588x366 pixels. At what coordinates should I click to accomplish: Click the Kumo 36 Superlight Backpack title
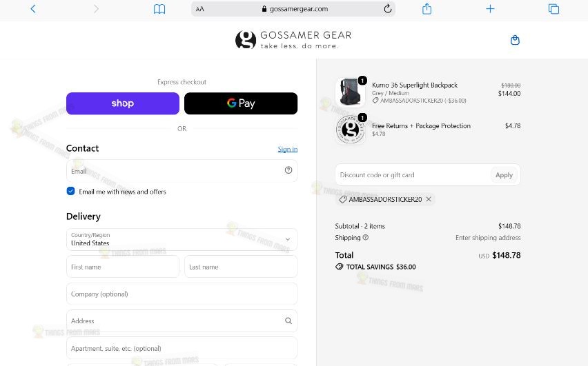pos(415,85)
